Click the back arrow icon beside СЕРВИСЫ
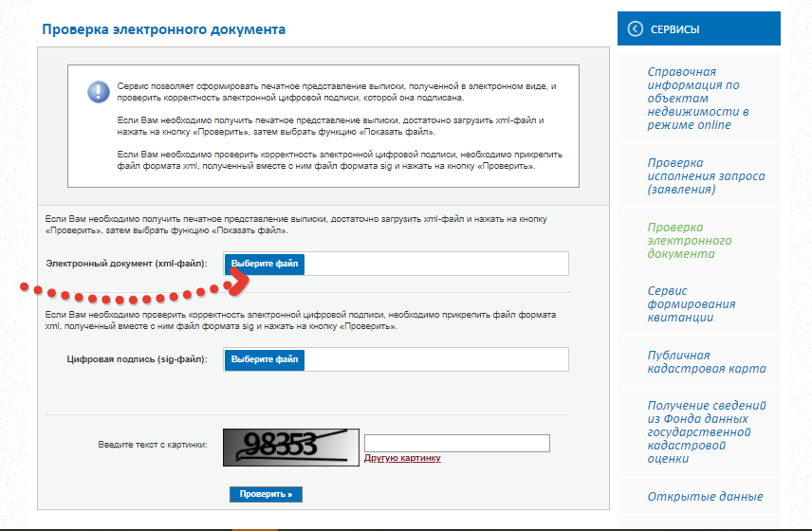Image resolution: width=812 pixels, height=531 pixels. 636,29
